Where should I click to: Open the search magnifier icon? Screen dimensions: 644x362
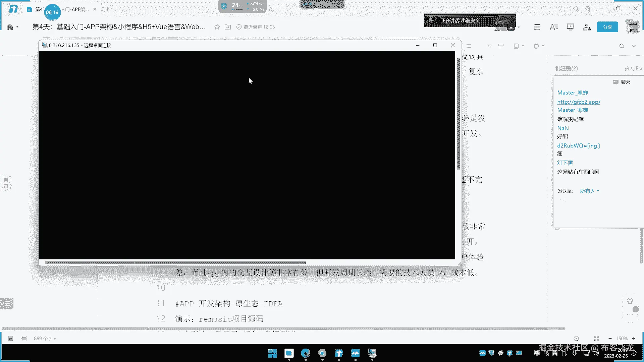tap(622, 46)
